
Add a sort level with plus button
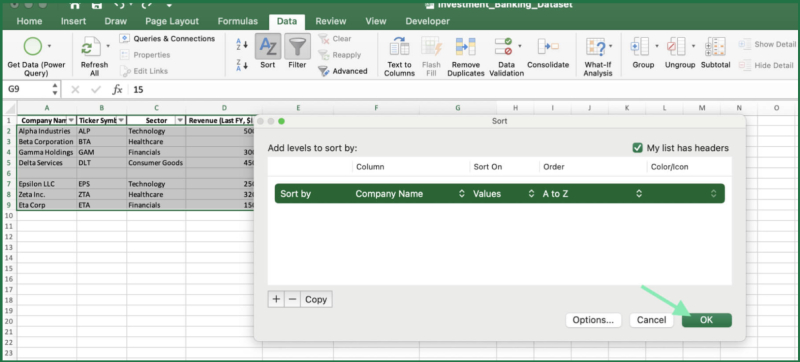(x=276, y=299)
